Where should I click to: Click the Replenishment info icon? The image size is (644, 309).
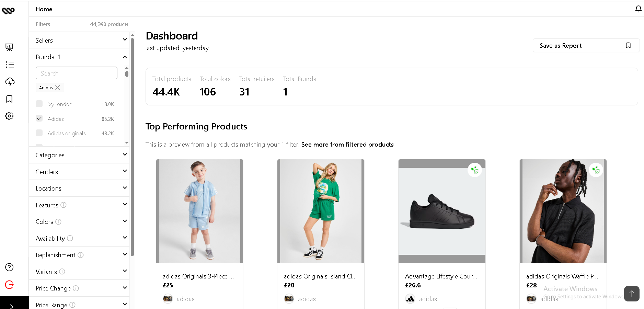81,255
